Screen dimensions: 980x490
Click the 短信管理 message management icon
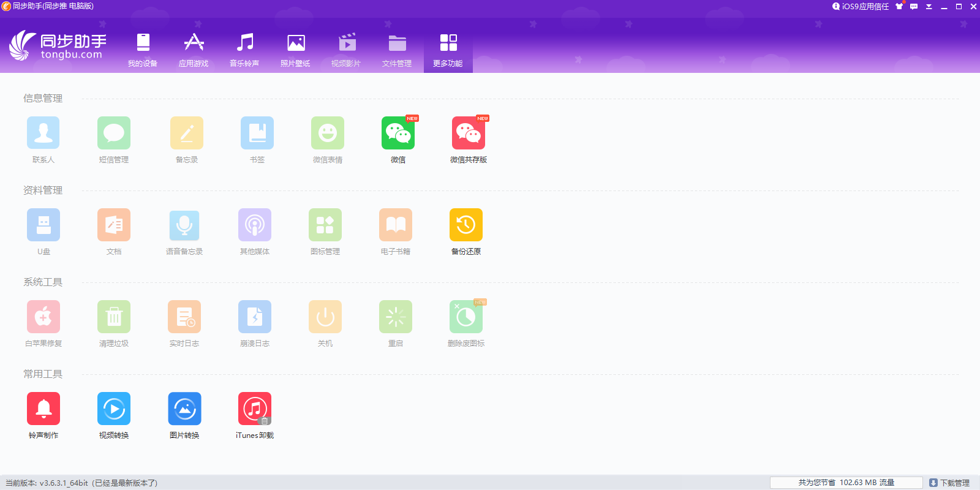[x=114, y=134]
